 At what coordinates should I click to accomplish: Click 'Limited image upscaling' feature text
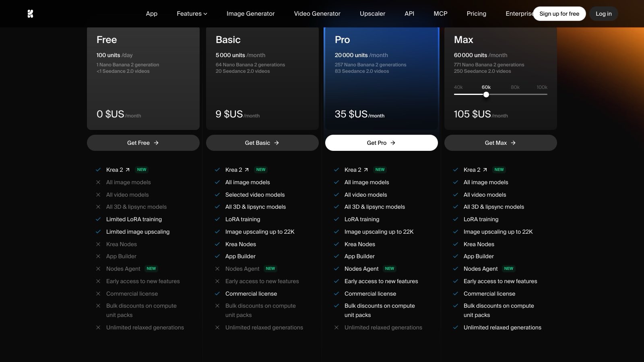pos(138,232)
